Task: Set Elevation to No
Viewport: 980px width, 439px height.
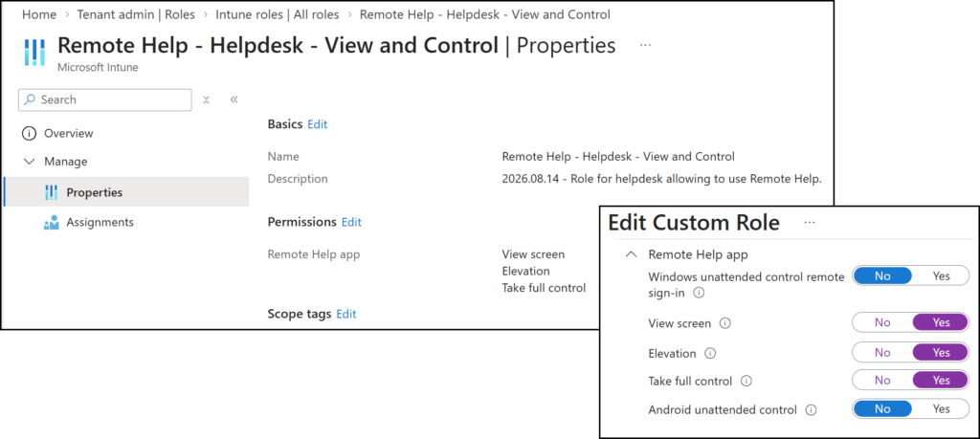Action: tap(882, 353)
